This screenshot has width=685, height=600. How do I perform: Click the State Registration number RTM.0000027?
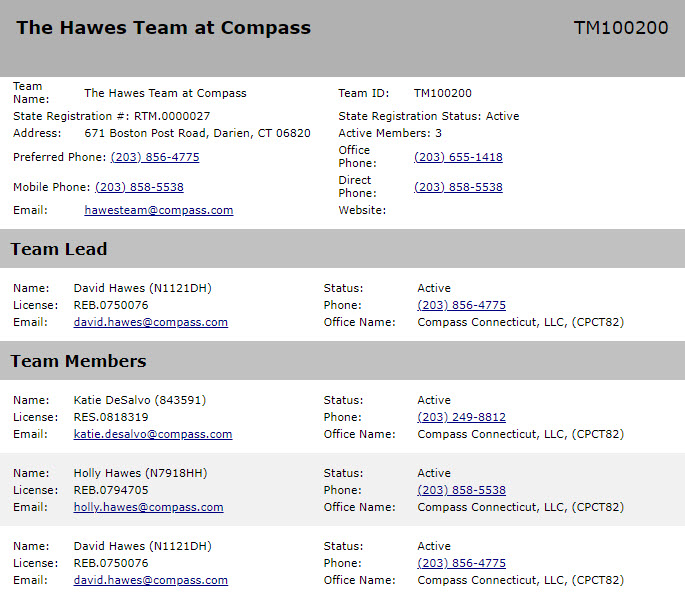172,116
